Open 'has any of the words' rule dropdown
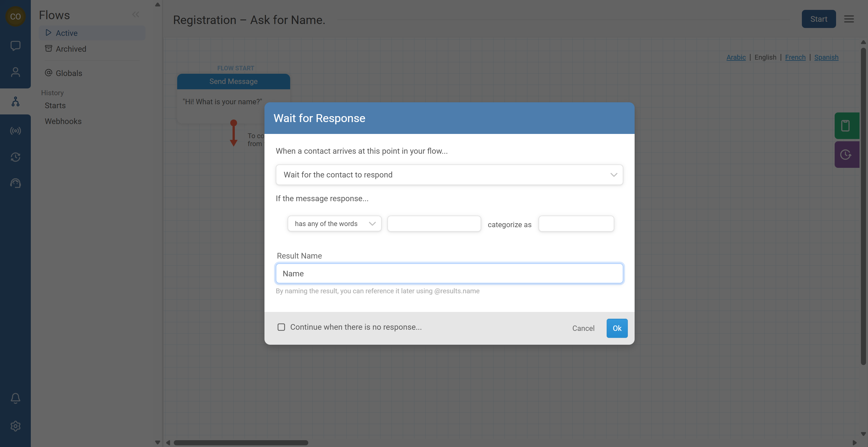The width and height of the screenshot is (868, 447). tap(334, 224)
